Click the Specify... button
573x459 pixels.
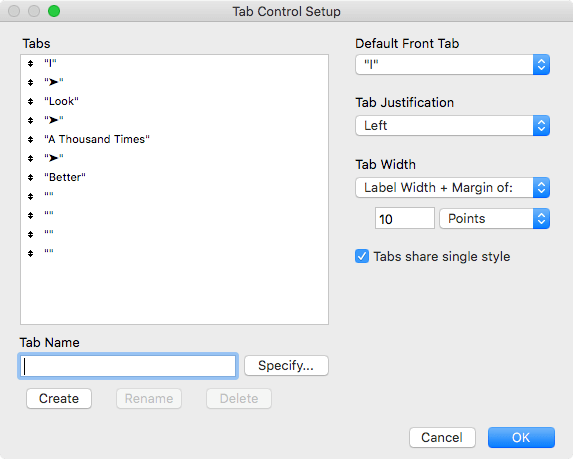pos(286,365)
